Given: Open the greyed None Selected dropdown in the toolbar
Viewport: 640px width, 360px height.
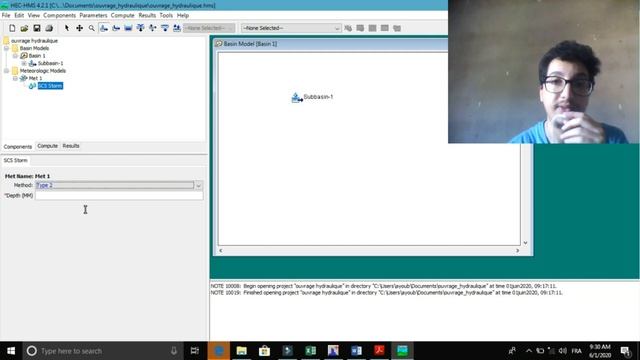Looking at the screenshot, I should pyautogui.click(x=209, y=28).
